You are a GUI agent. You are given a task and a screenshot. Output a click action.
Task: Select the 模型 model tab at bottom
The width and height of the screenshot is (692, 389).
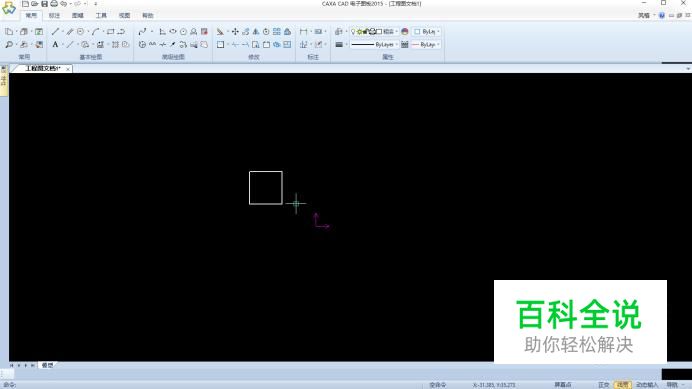coord(47,365)
